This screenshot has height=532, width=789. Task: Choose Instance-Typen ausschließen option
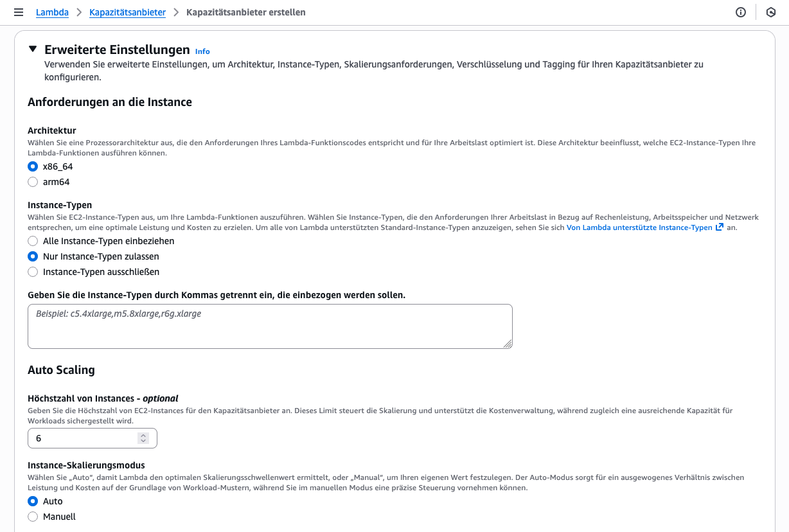click(x=33, y=272)
